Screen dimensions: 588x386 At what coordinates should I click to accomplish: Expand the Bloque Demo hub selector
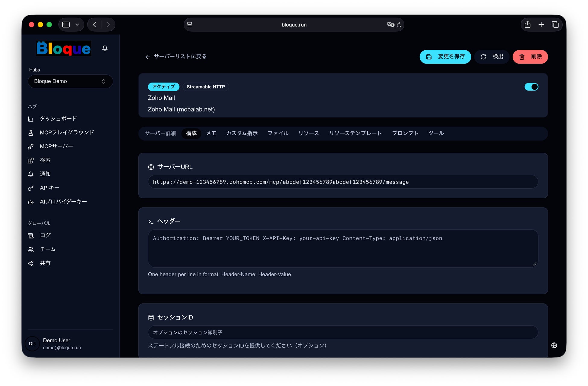70,81
